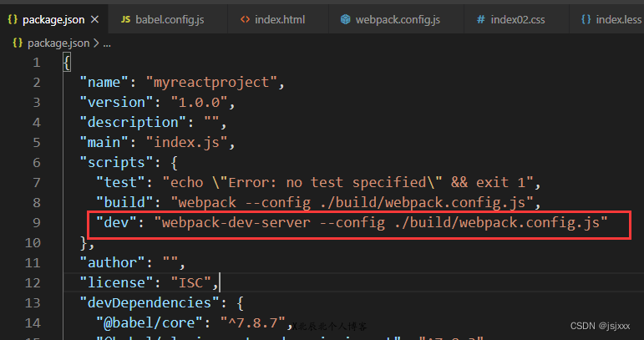Click the "version" key on line 3
Image resolution: width=644 pixels, height=340 pixels.
pos(117,102)
